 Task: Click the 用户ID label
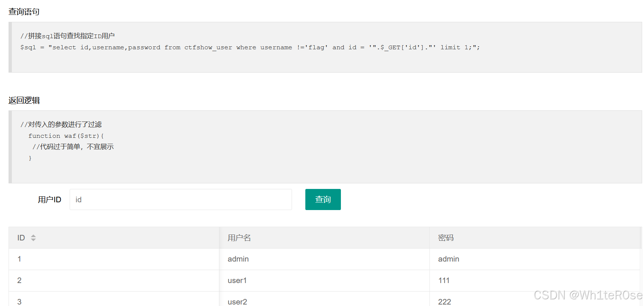coord(50,200)
